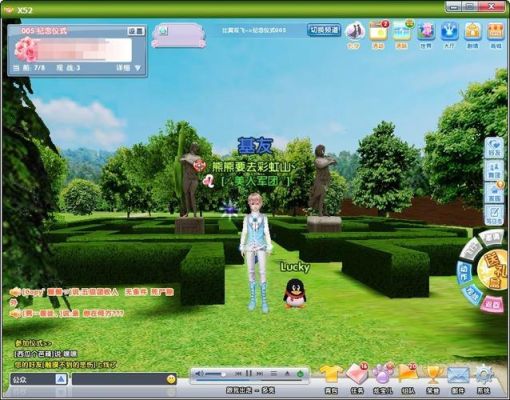Screen dimensions: 510x400
Task: Open the blue rabbit lobby icon
Action: [x=449, y=31]
